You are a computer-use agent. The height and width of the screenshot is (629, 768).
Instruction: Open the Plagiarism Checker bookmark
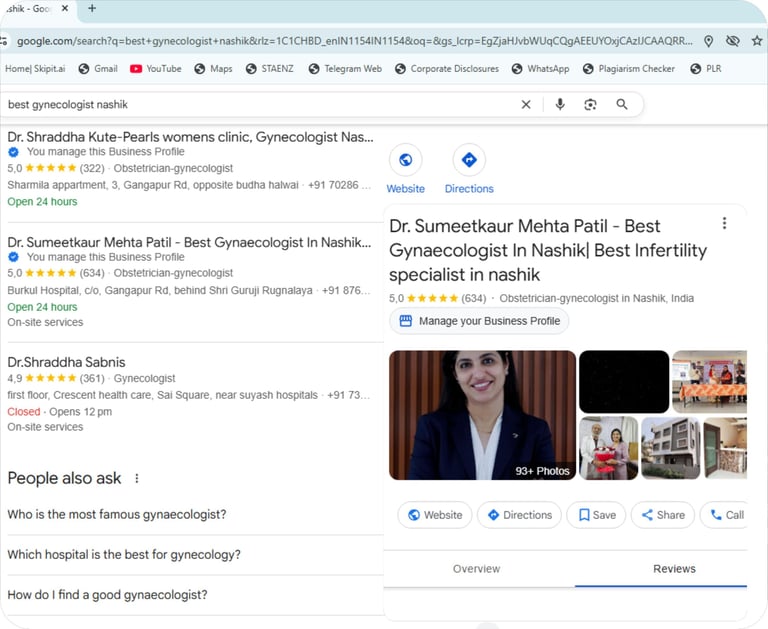[629, 69]
